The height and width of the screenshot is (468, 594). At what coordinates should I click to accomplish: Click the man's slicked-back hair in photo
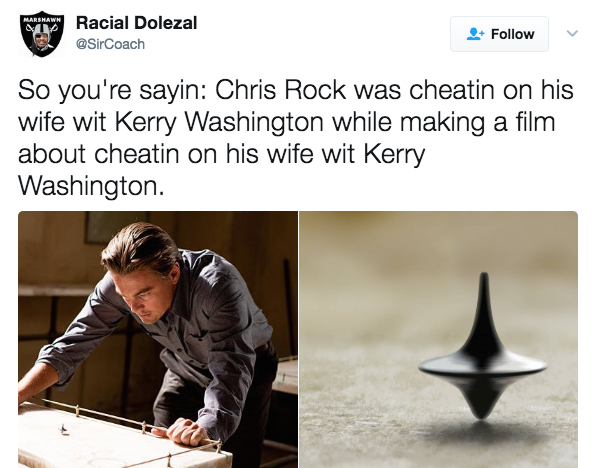pyautogui.click(x=140, y=246)
